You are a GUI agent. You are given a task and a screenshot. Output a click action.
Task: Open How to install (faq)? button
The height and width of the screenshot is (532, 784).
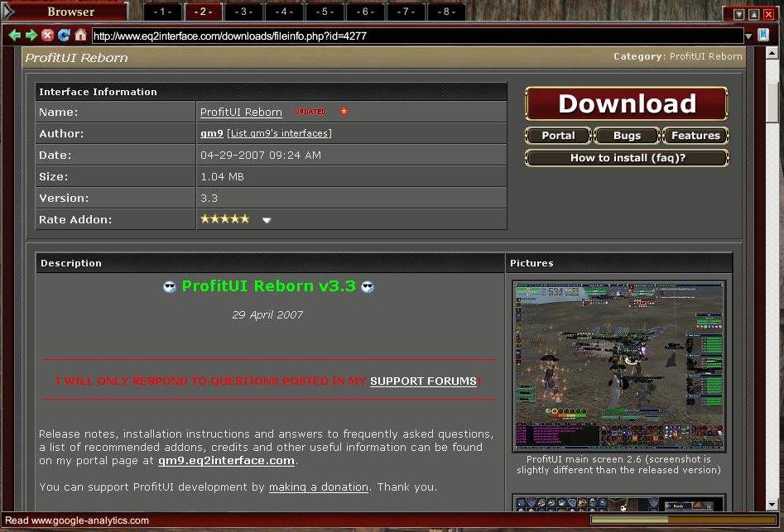pos(627,158)
